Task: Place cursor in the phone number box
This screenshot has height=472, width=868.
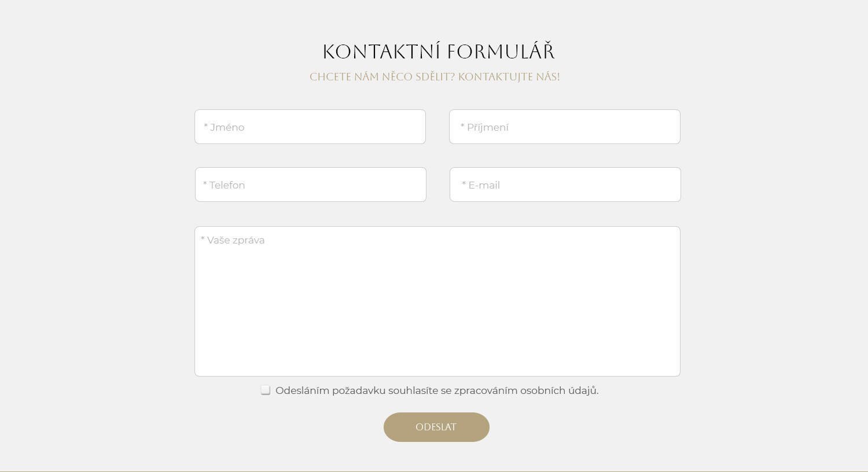Action: [x=310, y=185]
